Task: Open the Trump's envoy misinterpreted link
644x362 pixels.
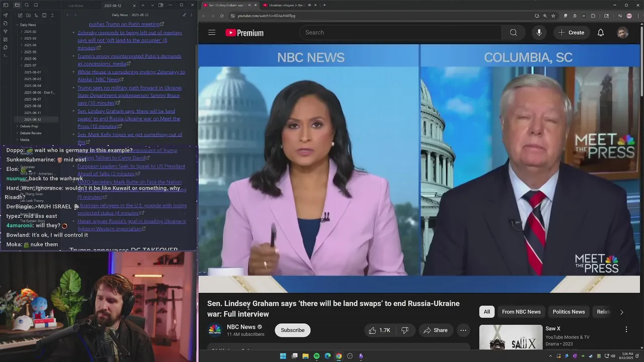Action: (x=129, y=60)
